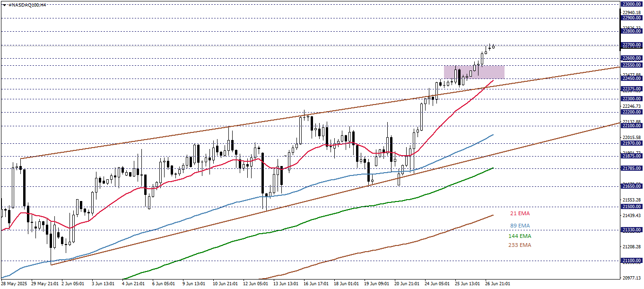Click the 13 Jun 13:01 time label
The width and height of the screenshot is (644, 289).
tap(286, 284)
